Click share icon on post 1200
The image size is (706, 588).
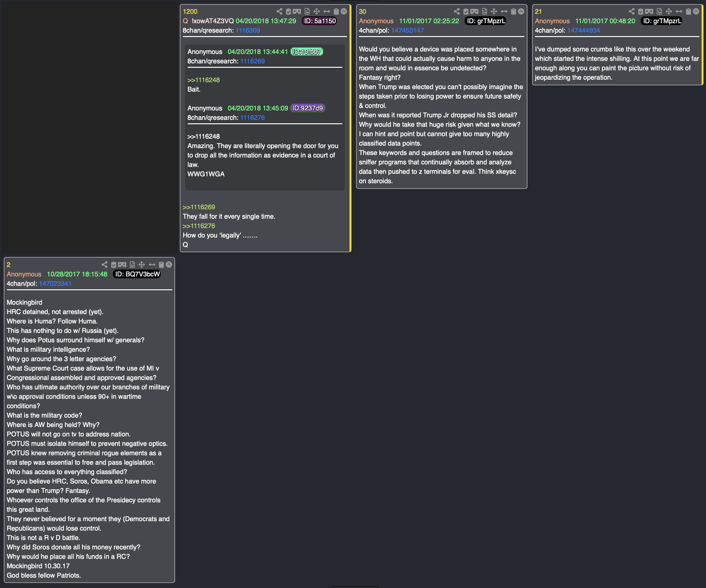point(279,11)
